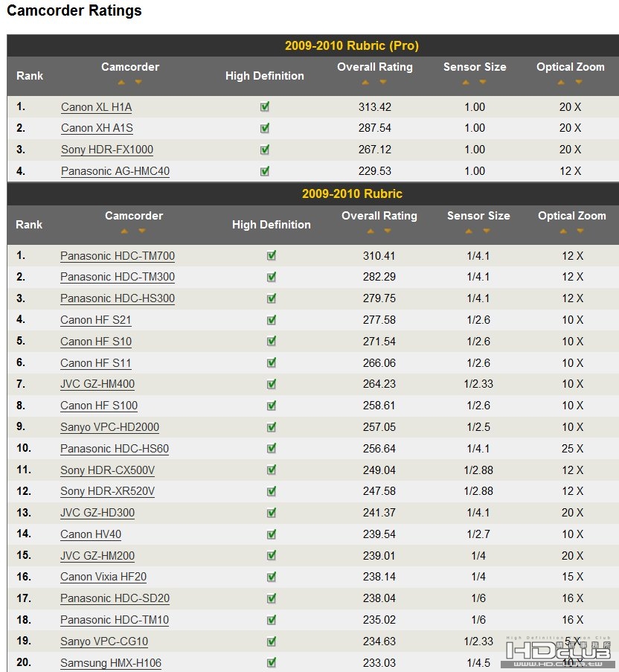619x672 pixels.
Task: Sort Pro table Sensor Size descending arrow
Action: [483, 82]
